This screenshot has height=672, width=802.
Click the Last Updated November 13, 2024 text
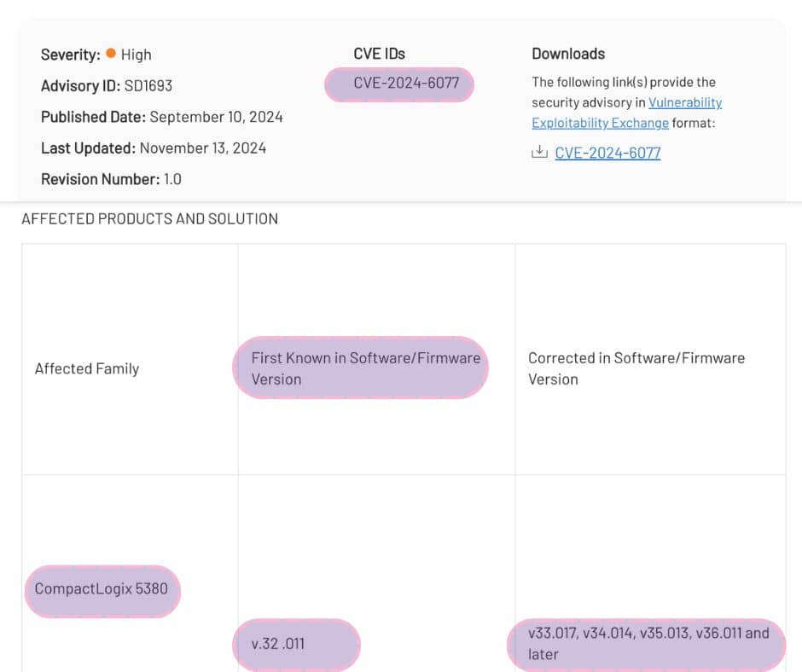pyautogui.click(x=153, y=148)
